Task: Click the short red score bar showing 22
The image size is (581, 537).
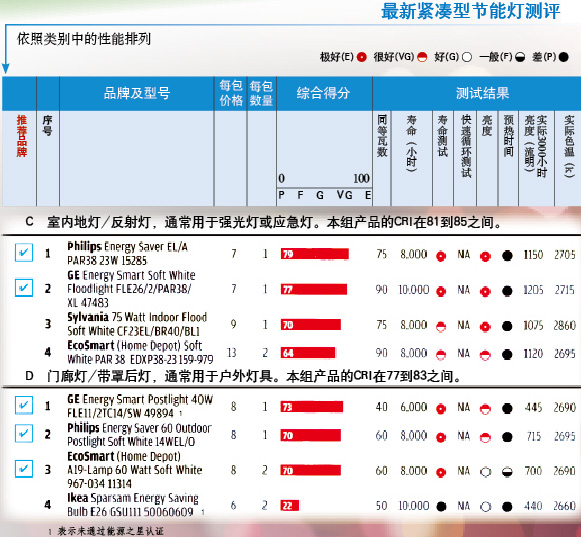Action: point(290,506)
